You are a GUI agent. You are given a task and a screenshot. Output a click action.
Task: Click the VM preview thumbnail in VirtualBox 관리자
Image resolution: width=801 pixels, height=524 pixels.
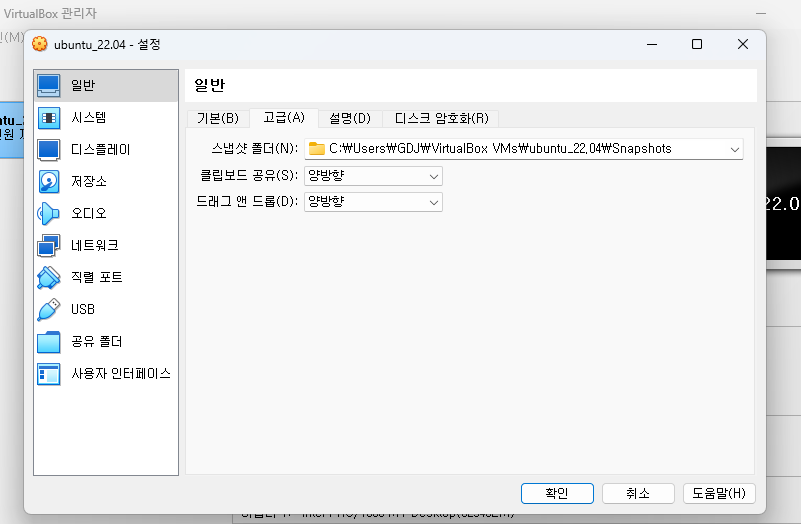pos(784,204)
